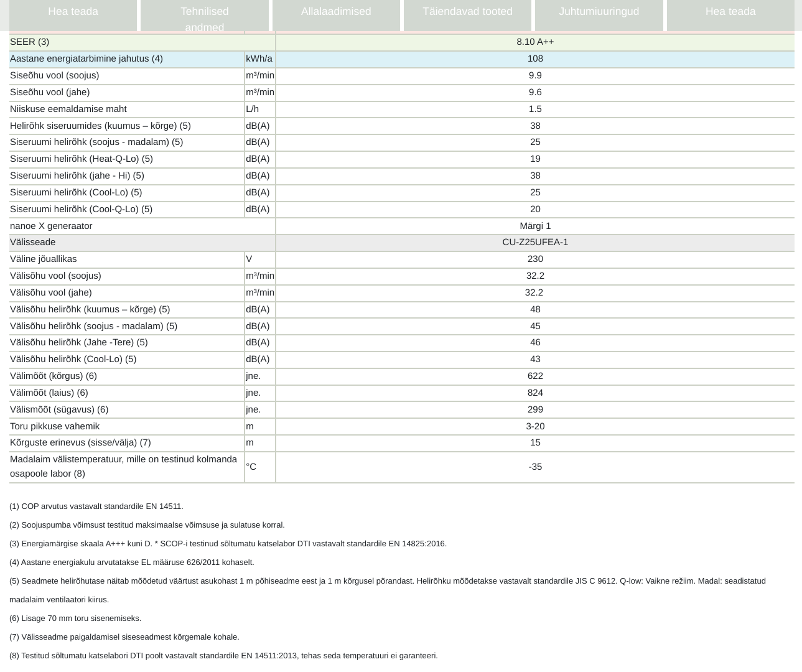Open the Tehnilised andmed tab
Image resolution: width=802 pixels, height=672 pixels.
pos(204,15)
